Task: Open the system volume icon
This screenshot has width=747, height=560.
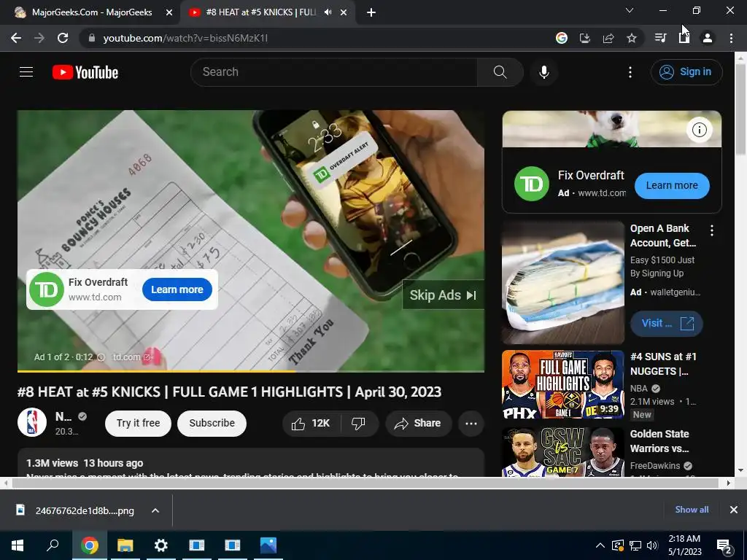Action: (x=652, y=545)
